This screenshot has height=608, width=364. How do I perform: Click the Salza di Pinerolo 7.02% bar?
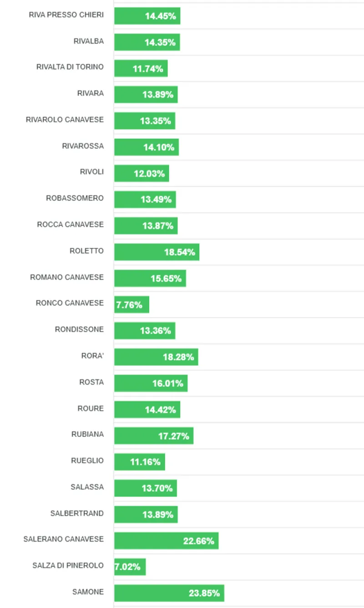(x=130, y=567)
